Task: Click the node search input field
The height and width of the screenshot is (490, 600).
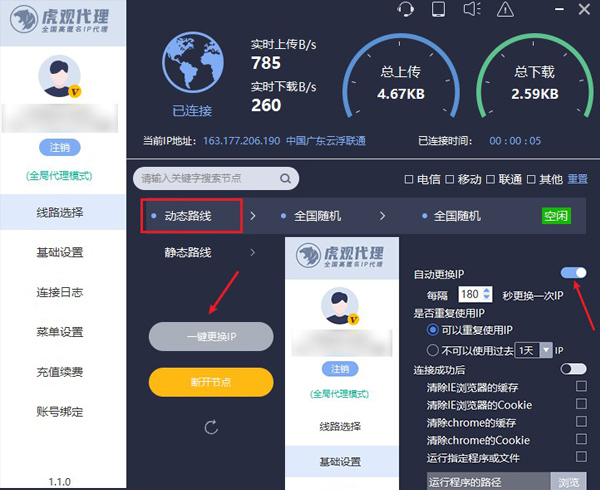Action: point(205,179)
